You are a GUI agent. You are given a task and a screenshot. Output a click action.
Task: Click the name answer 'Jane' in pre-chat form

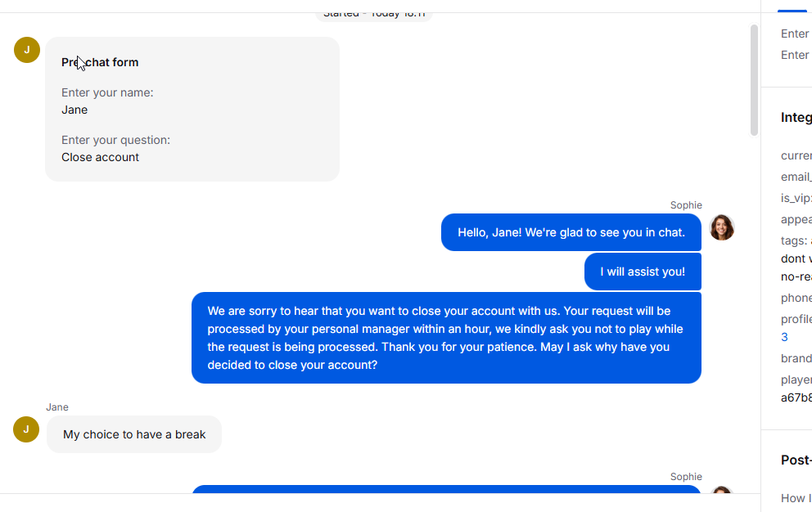click(74, 110)
